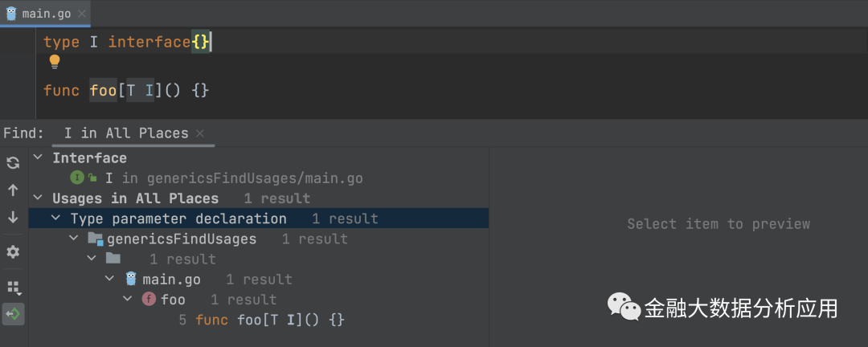Click the Go gopher icon on main.go tab
Viewport: 868px width, 347px height.
pos(11,13)
